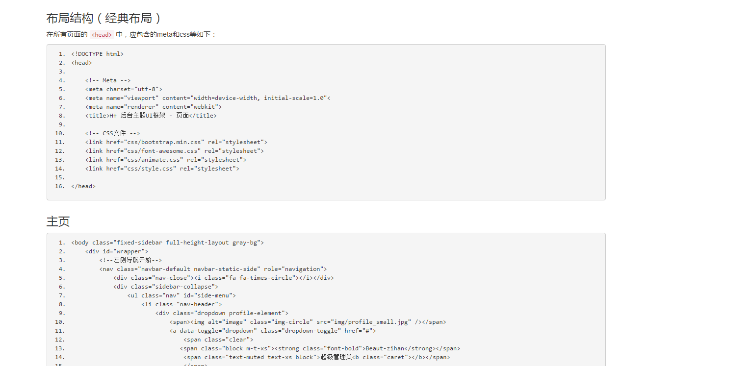Click the Beaut-zihan strong tag line
Screen dimensions: 750x366
point(320,348)
